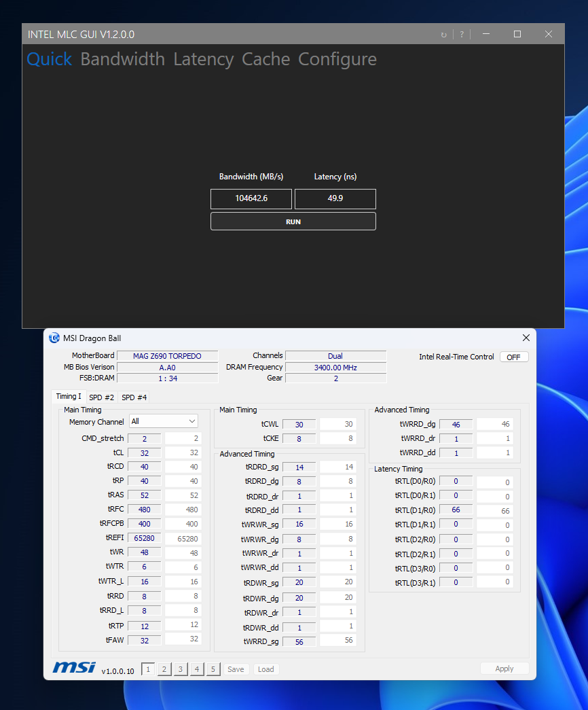Select the Quick tab
The image size is (588, 710).
[x=50, y=59]
